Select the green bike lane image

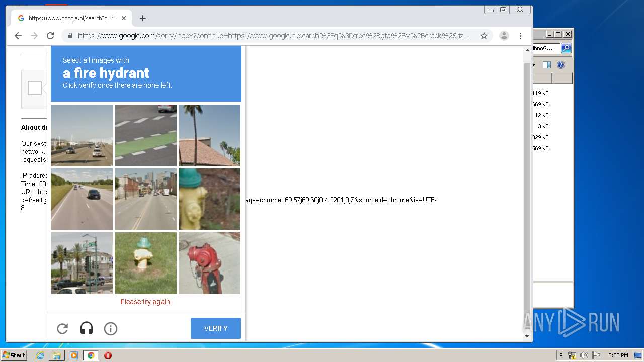click(145, 135)
